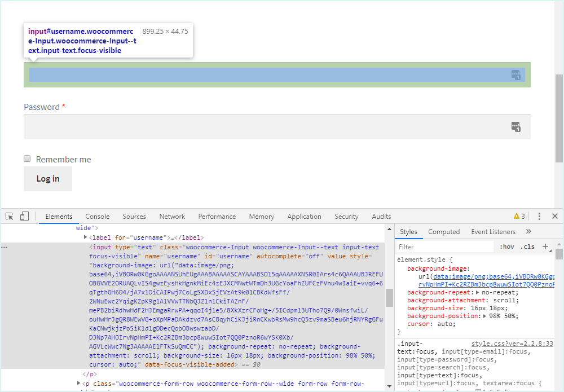Open the Sources tab
Screen dimensions: 564x392
[x=134, y=217]
